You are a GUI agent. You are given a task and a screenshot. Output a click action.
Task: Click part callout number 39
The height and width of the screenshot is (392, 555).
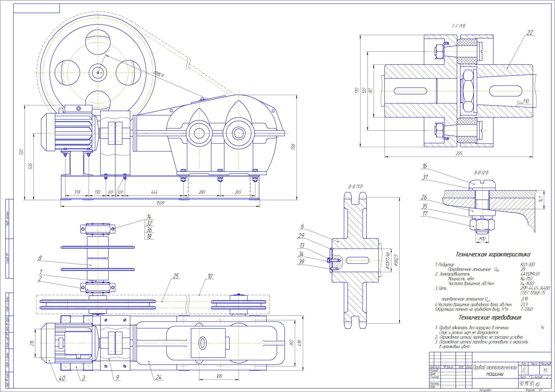301,262
